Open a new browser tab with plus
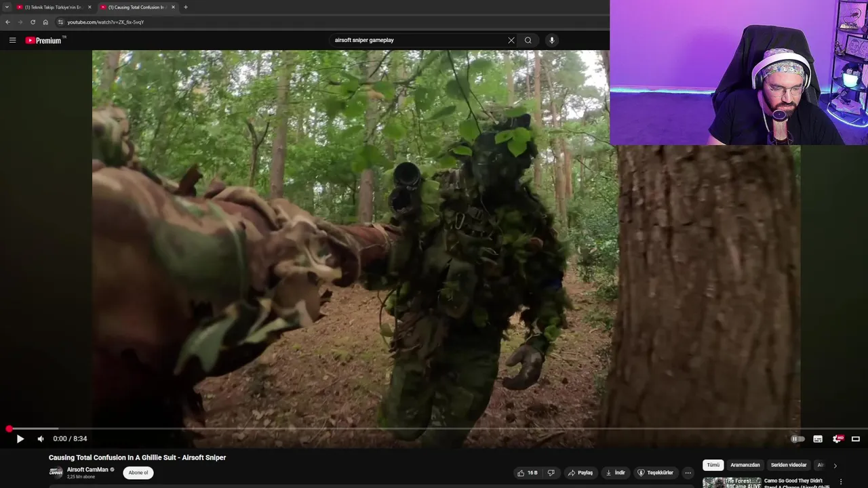Viewport: 868px width, 488px height. (x=186, y=7)
